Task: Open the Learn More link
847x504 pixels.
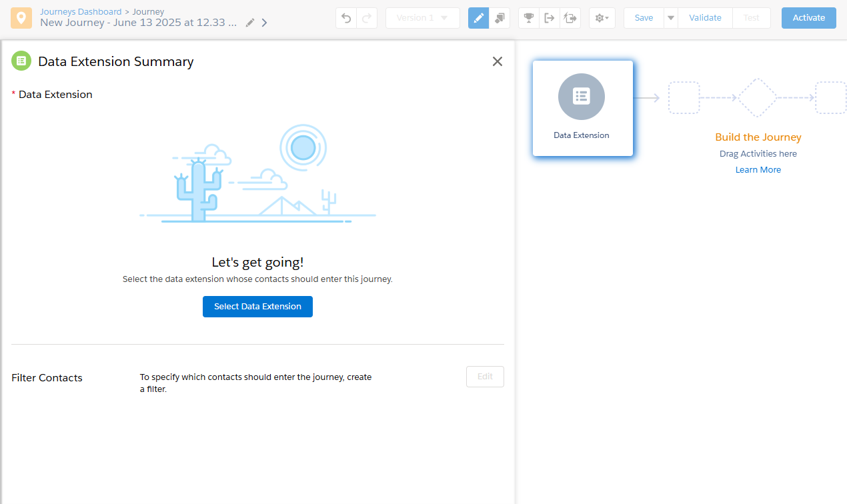Action: point(758,170)
